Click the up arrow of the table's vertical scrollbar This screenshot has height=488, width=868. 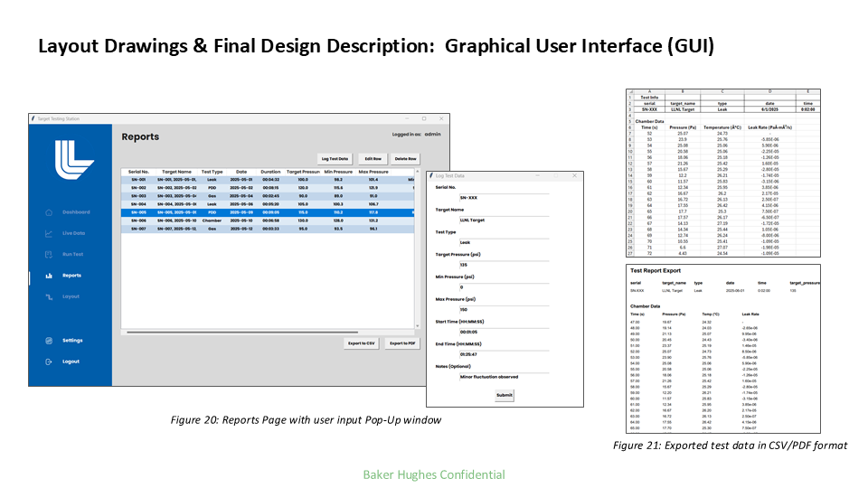417,172
